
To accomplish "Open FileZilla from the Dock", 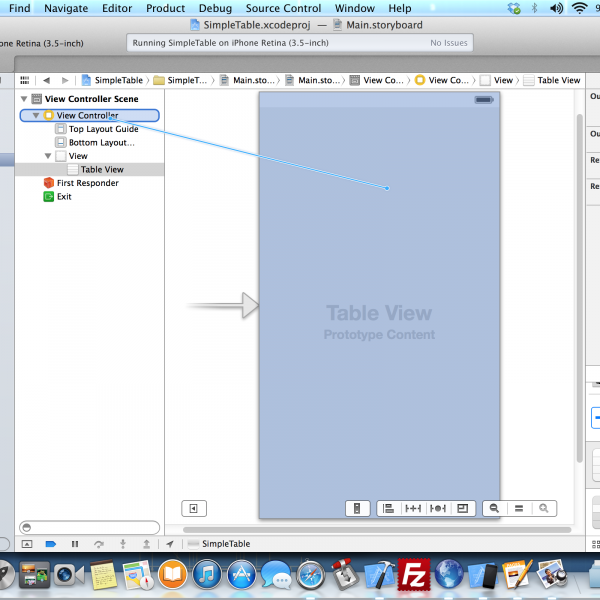I will click(412, 575).
